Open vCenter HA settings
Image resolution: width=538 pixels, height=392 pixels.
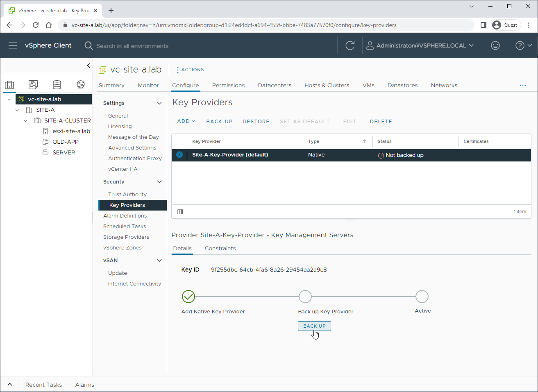[123, 169]
